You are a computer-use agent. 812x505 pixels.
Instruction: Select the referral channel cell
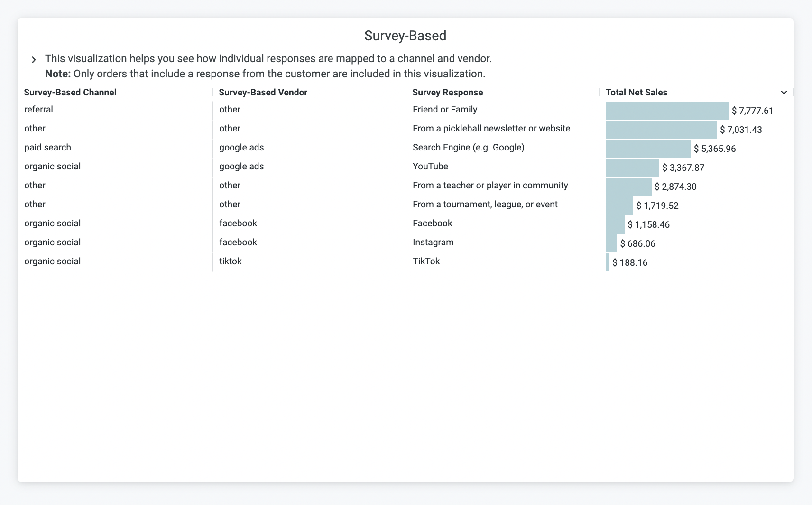click(x=38, y=110)
